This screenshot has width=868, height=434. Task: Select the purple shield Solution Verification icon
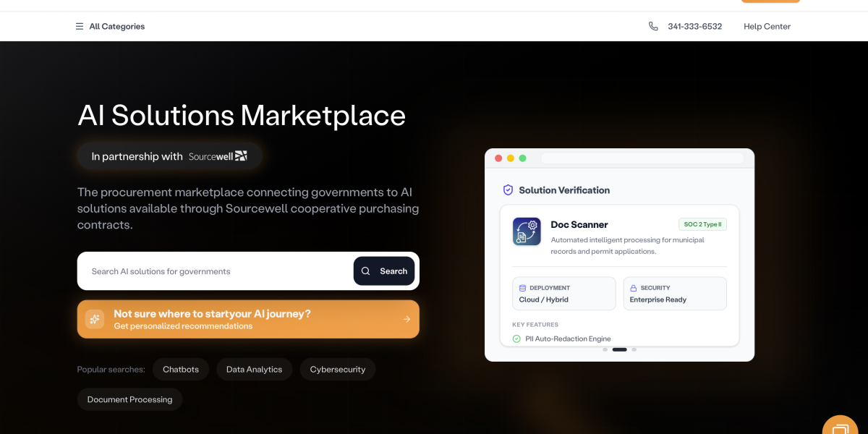click(507, 190)
